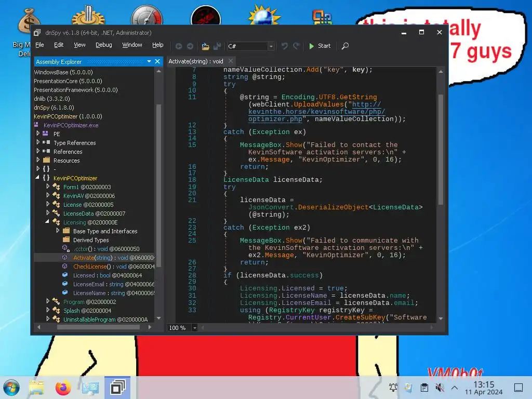Select the Licensed : bool field
The width and height of the screenshot is (532, 399).
(x=108, y=275)
